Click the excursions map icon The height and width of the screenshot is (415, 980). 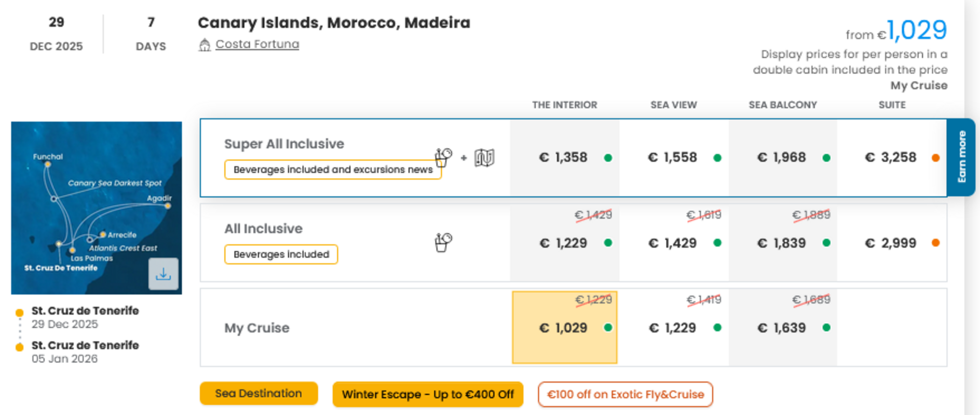point(484,158)
